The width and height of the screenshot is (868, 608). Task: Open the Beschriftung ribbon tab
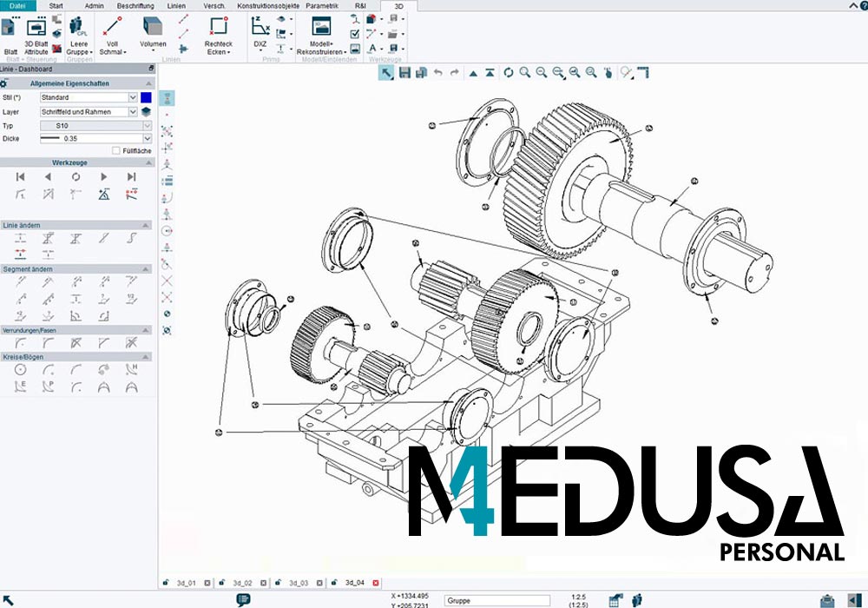click(135, 5)
